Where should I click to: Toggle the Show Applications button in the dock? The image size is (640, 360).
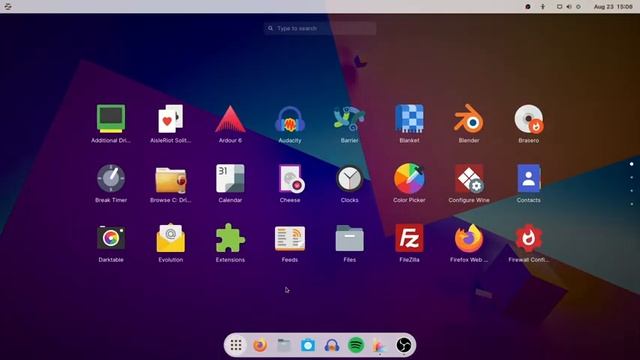[236, 345]
